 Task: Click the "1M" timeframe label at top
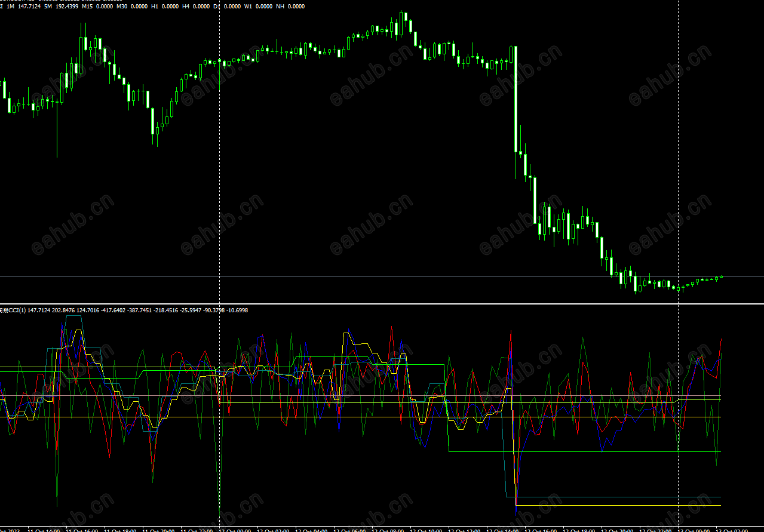10,7
